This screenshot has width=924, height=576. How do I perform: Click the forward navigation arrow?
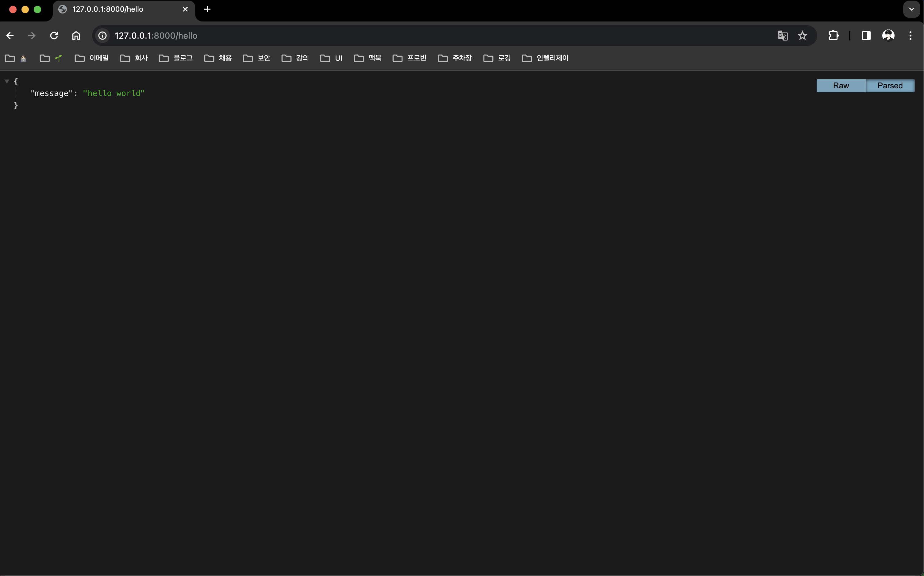pos(32,36)
